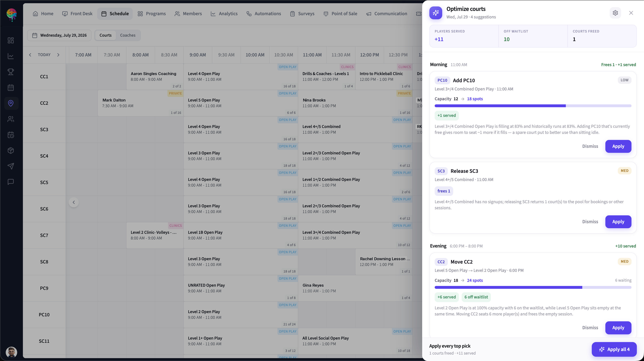
Task: Dismiss the Move CC2 suggestion
Action: [590, 328]
